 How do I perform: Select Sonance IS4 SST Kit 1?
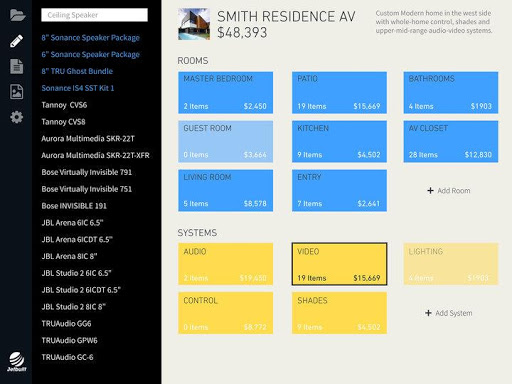point(78,88)
